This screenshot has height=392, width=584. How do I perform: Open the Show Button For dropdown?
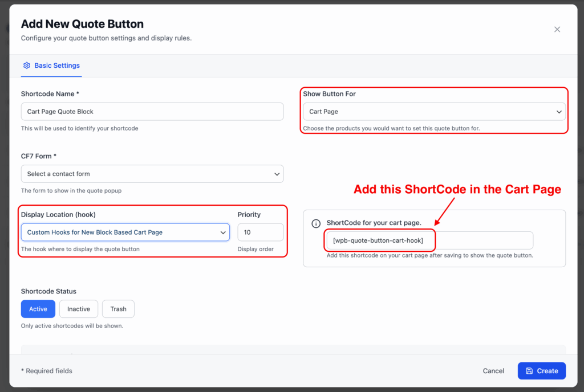tap(433, 112)
